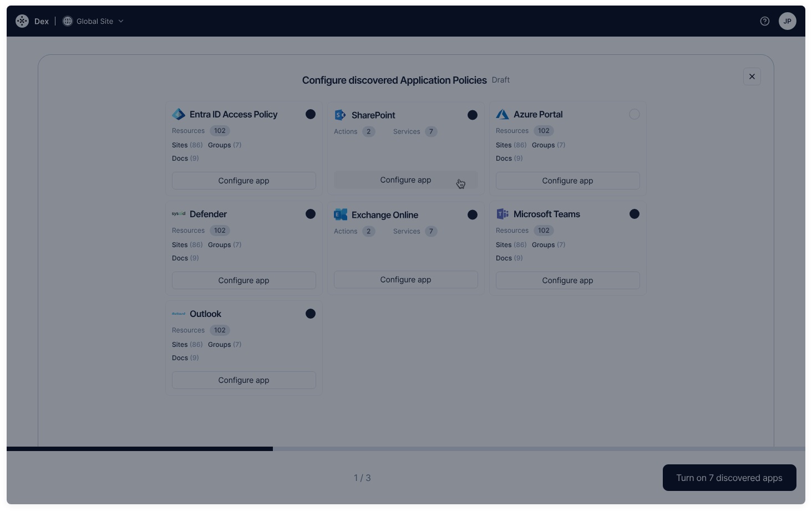Click the SharePoint app icon
Screen dimensions: 812x512
pyautogui.click(x=340, y=115)
